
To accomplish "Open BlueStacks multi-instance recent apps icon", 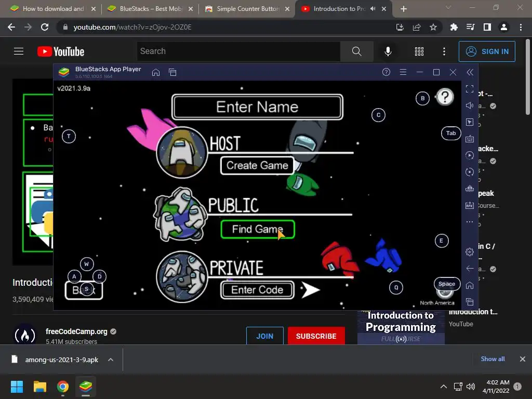I will 172,72.
